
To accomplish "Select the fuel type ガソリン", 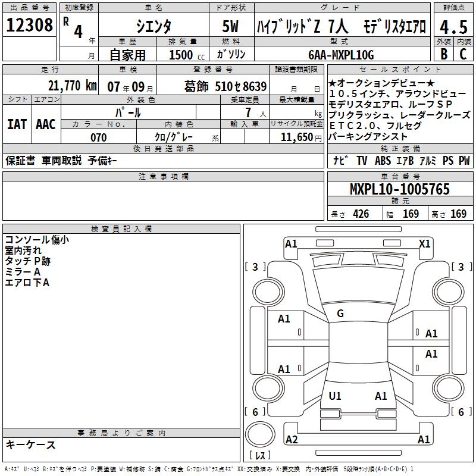I will [x=231, y=54].
